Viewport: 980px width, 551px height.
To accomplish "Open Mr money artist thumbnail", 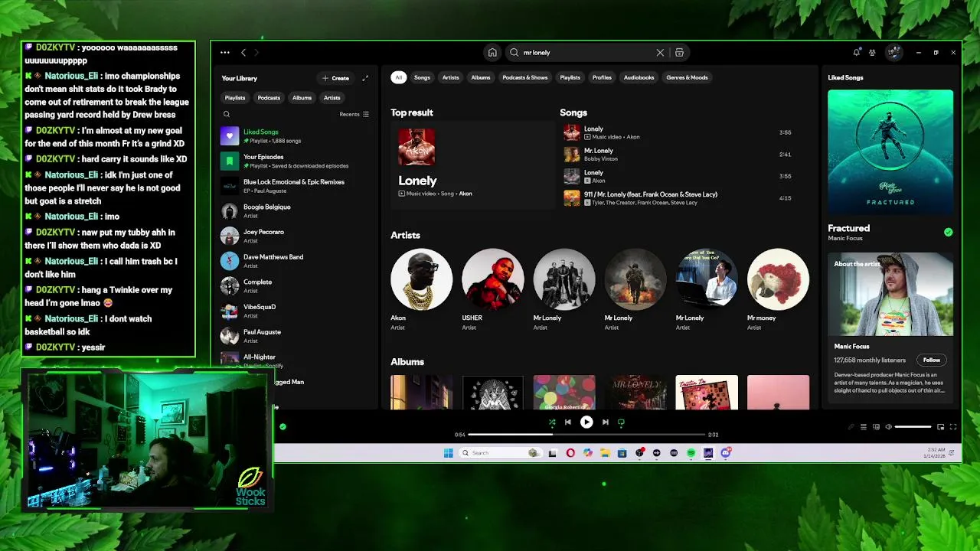I will pos(778,279).
